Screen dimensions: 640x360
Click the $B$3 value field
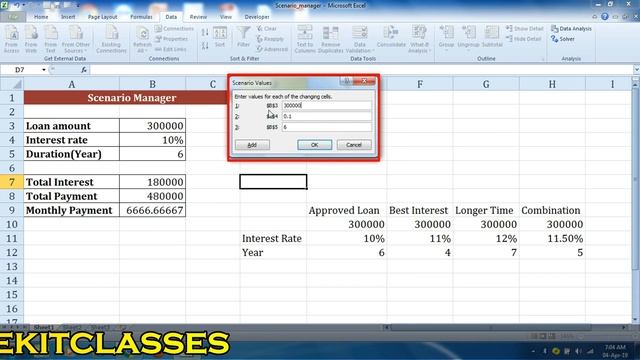327,105
